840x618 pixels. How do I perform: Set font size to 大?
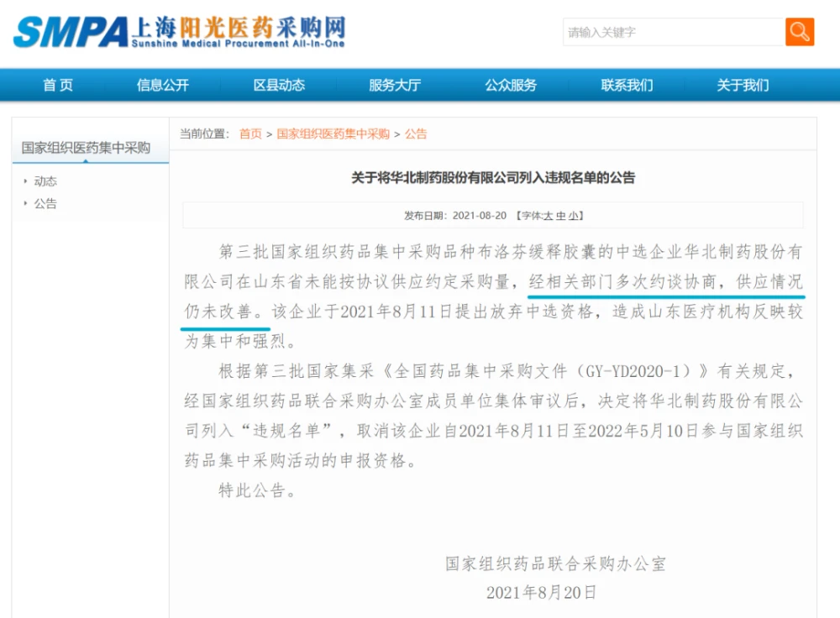(548, 216)
